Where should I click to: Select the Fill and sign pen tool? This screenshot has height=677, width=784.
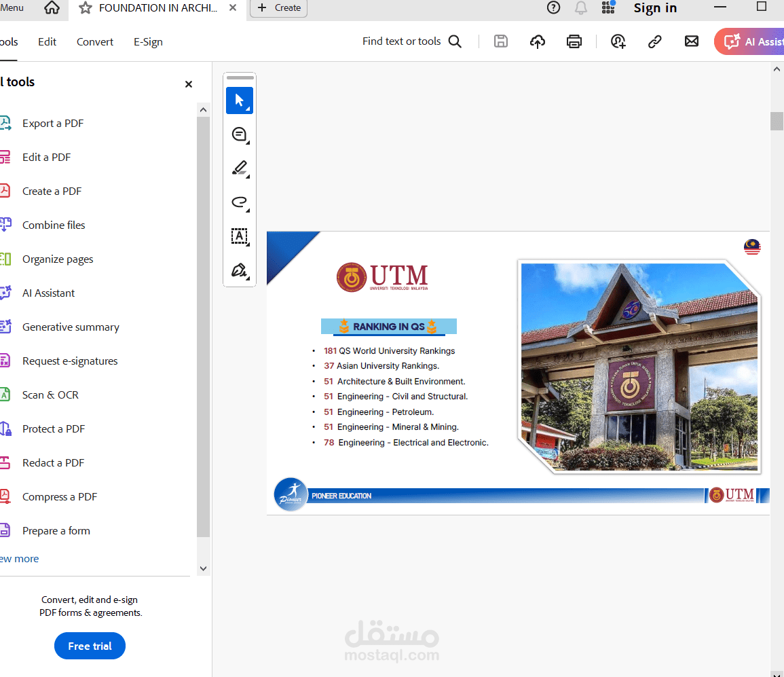pyautogui.click(x=240, y=270)
